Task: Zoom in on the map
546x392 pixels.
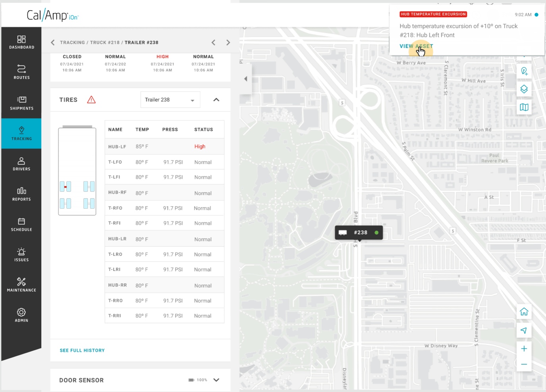Action: [x=524, y=349]
